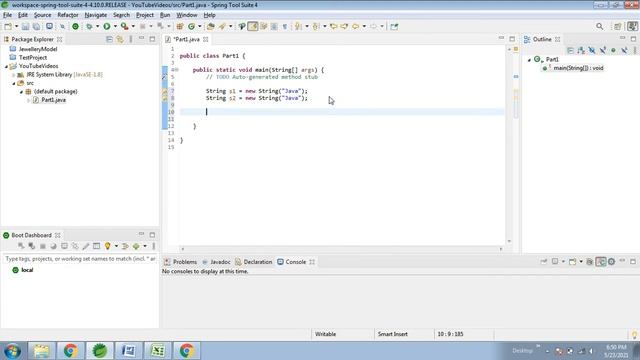This screenshot has height=360, width=640.
Task: Select JewelleryModel project
Action: [x=38, y=49]
